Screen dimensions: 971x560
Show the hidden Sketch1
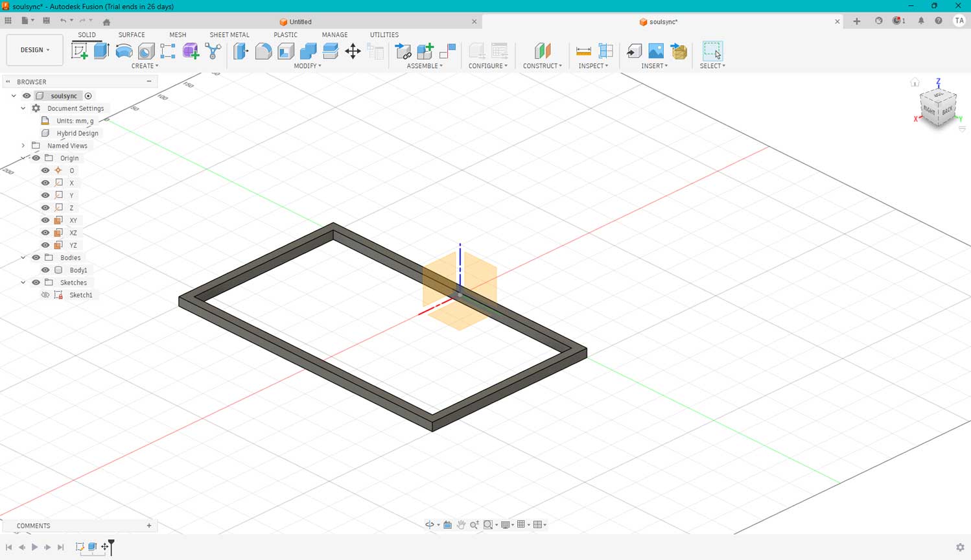pyautogui.click(x=45, y=295)
